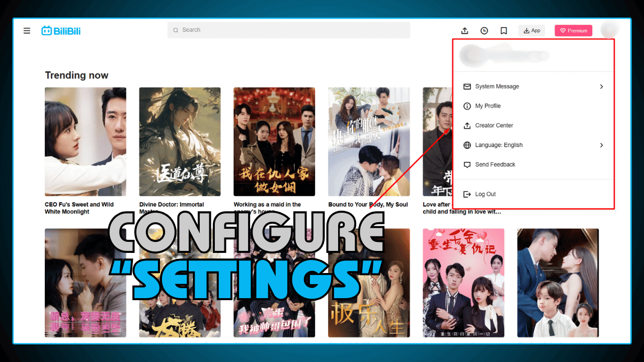Open Language: English menu entry
Screen dimensions: 644x362
click(533, 145)
